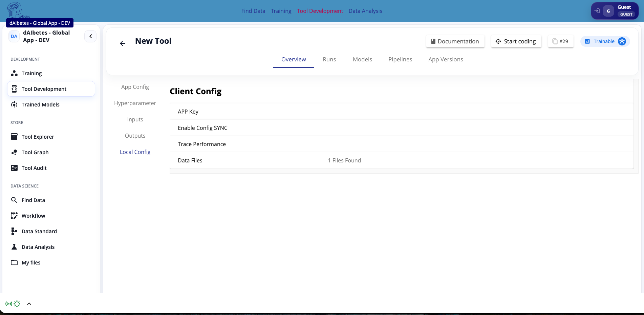Expand the bottom status tray chevron

click(x=29, y=304)
